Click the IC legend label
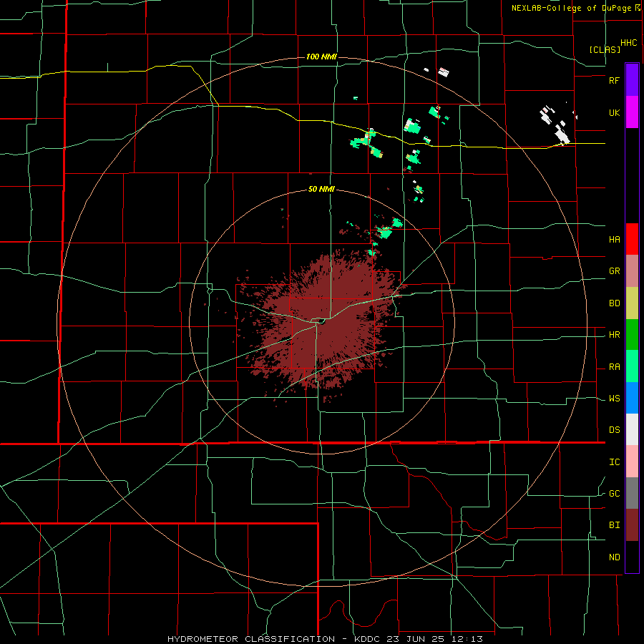This screenshot has width=644, height=644. coord(614,462)
